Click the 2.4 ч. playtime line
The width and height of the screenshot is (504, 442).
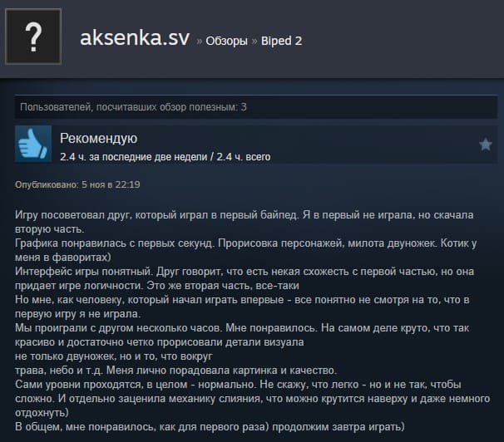tap(166, 157)
